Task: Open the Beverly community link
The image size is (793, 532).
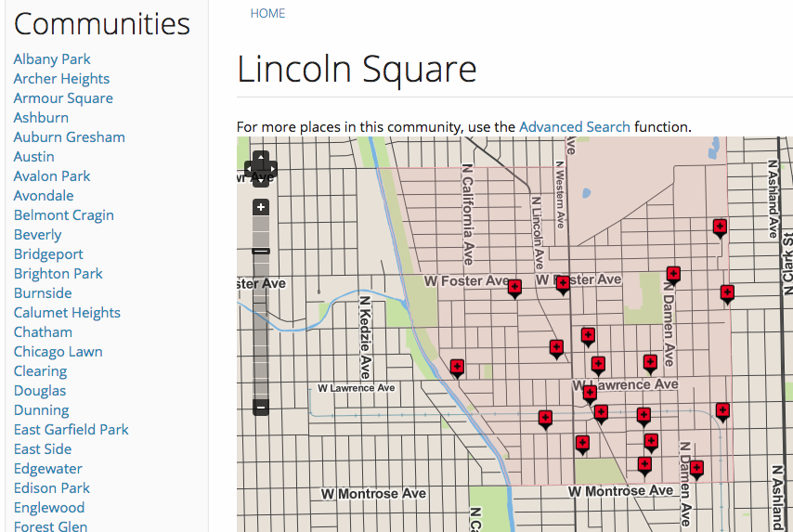Action: (37, 235)
